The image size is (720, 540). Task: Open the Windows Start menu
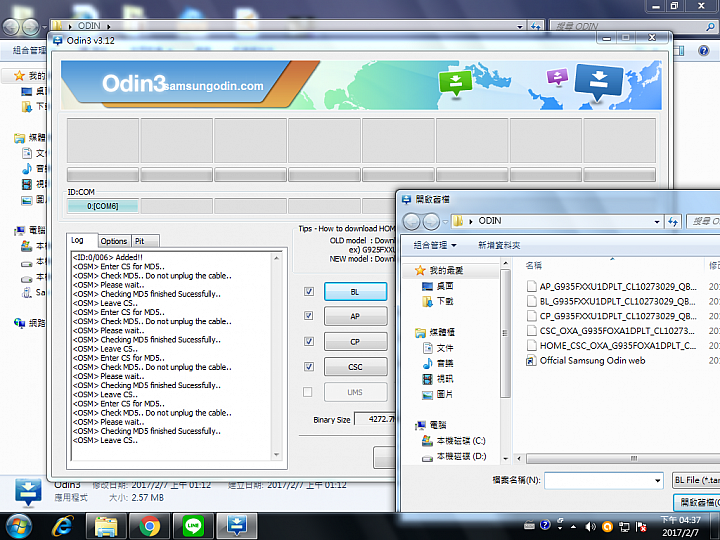(18, 526)
